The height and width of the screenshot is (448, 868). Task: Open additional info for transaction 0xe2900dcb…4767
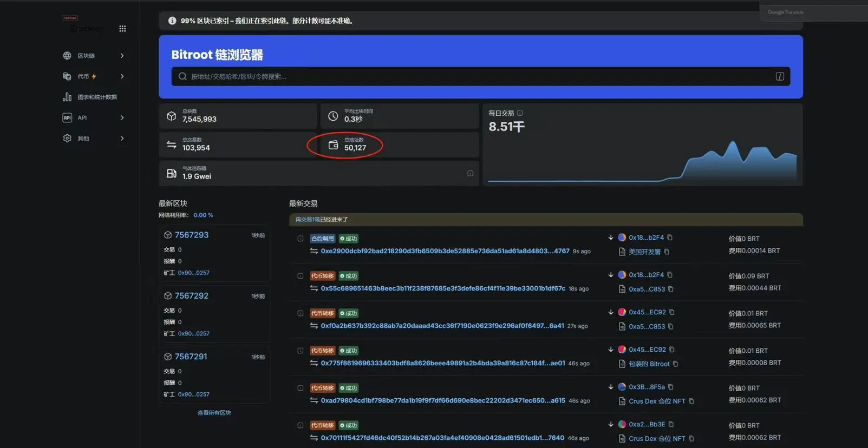[x=301, y=239]
